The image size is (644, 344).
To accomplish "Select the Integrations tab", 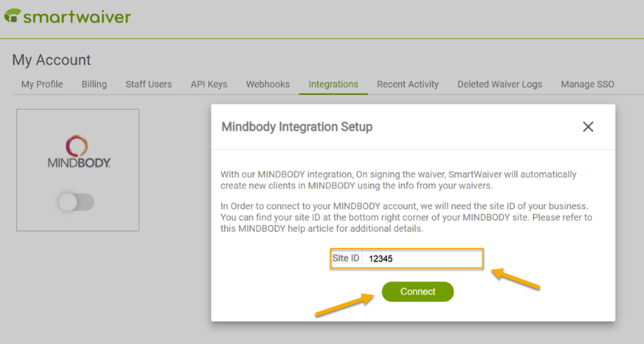I will click(x=333, y=84).
